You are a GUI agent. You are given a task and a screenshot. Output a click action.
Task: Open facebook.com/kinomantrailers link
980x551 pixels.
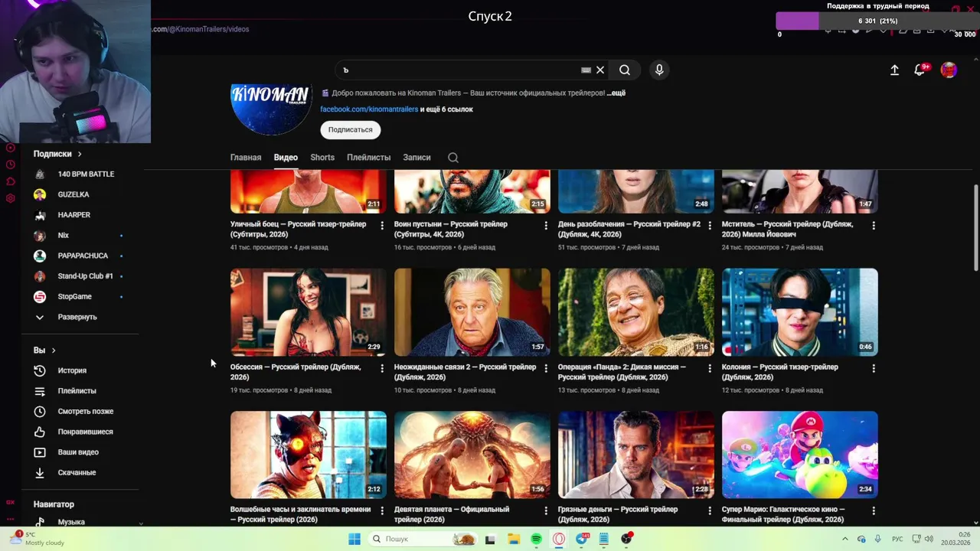(x=369, y=109)
